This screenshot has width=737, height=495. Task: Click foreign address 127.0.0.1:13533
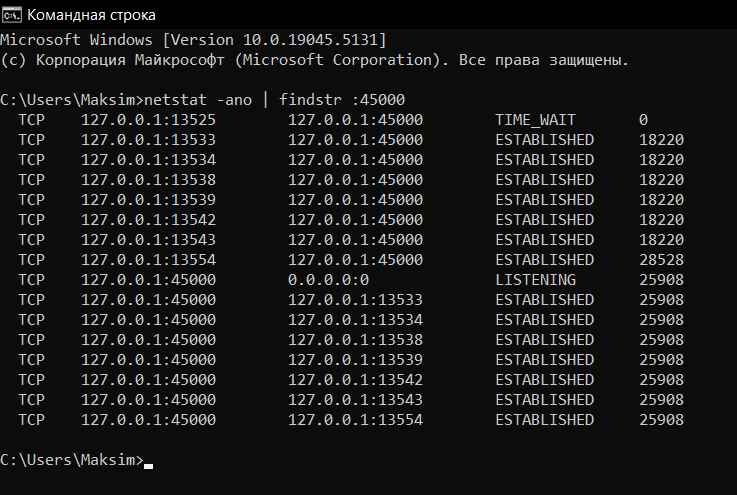[355, 300]
